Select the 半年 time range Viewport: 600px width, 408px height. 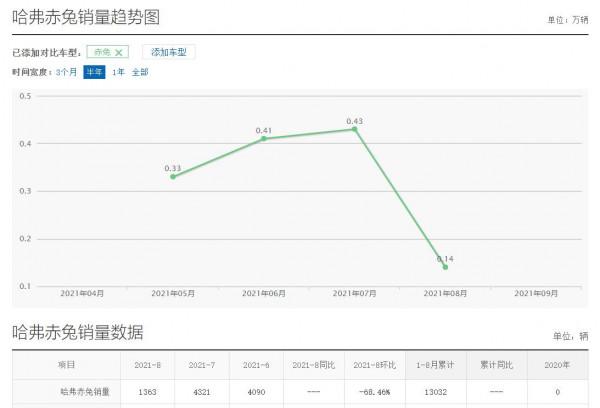point(94,72)
